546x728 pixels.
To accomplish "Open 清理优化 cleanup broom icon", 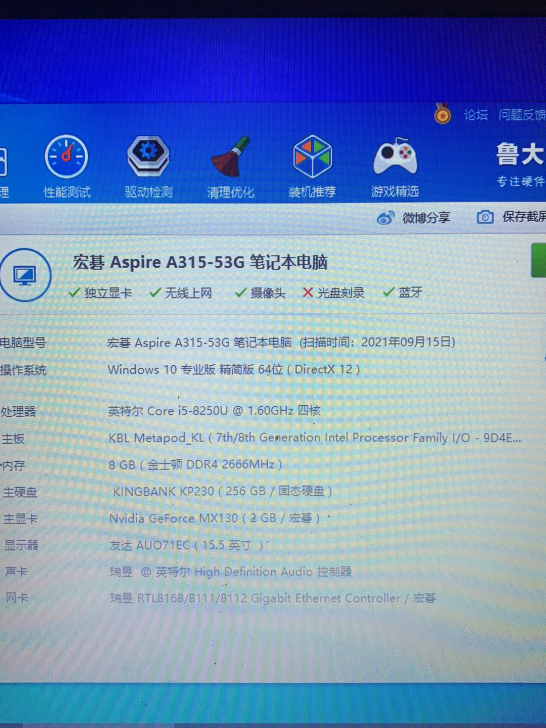I will (231, 157).
